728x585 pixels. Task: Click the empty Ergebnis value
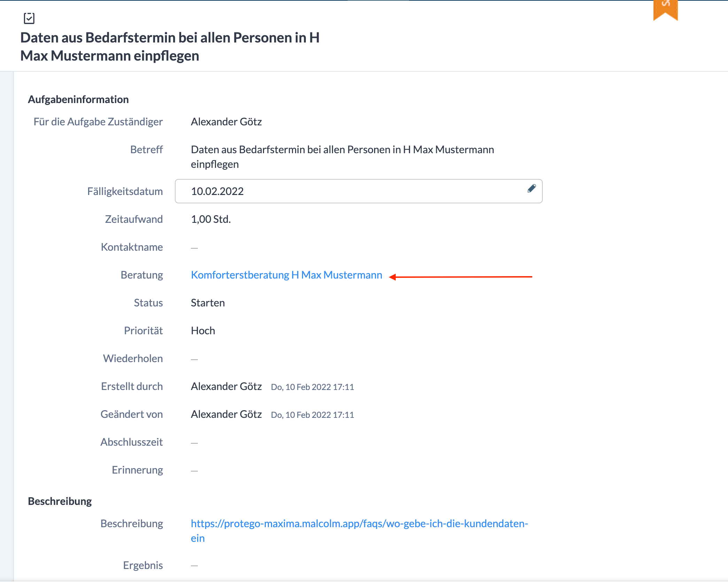click(194, 566)
